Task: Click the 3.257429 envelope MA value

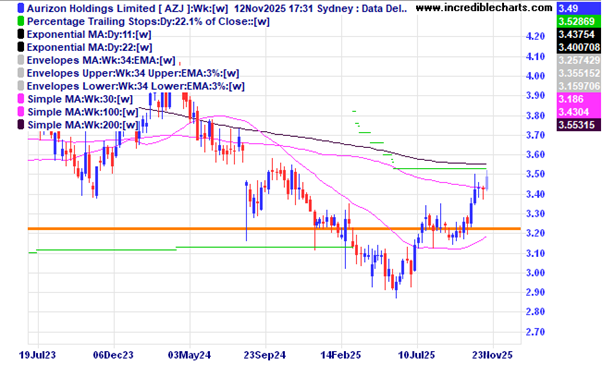Action: coord(579,60)
